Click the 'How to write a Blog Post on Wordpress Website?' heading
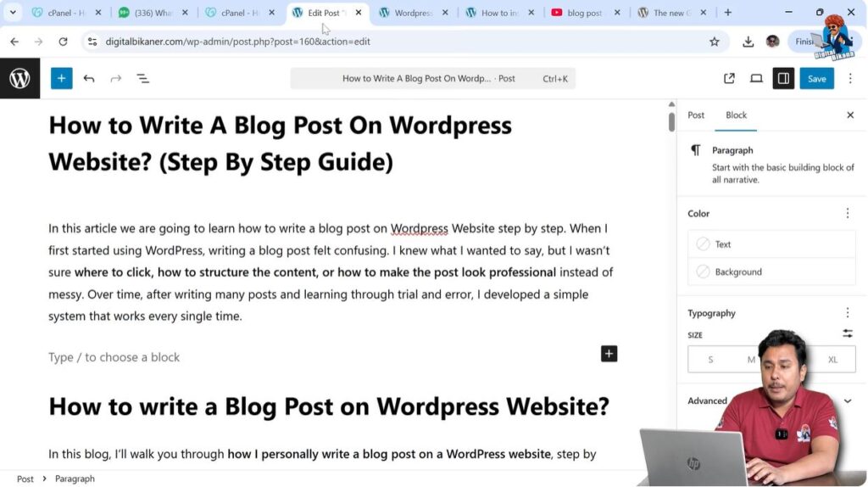This screenshot has width=868, height=487. pos(329,406)
